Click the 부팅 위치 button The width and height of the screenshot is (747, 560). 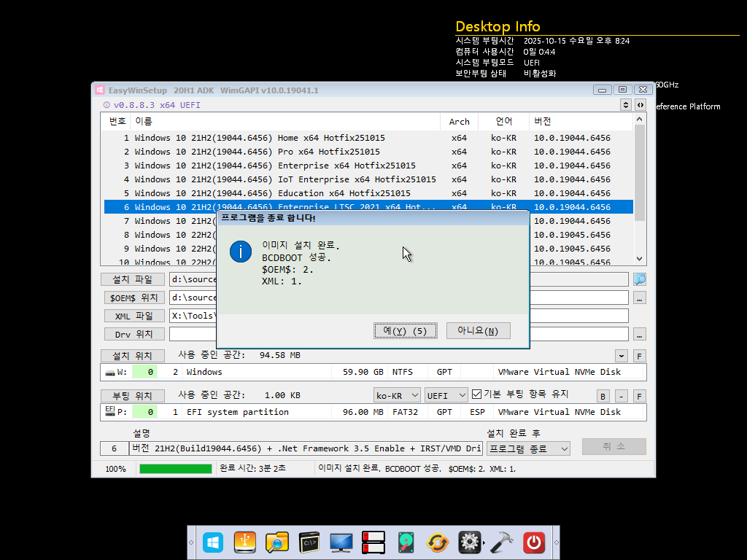pos(133,396)
